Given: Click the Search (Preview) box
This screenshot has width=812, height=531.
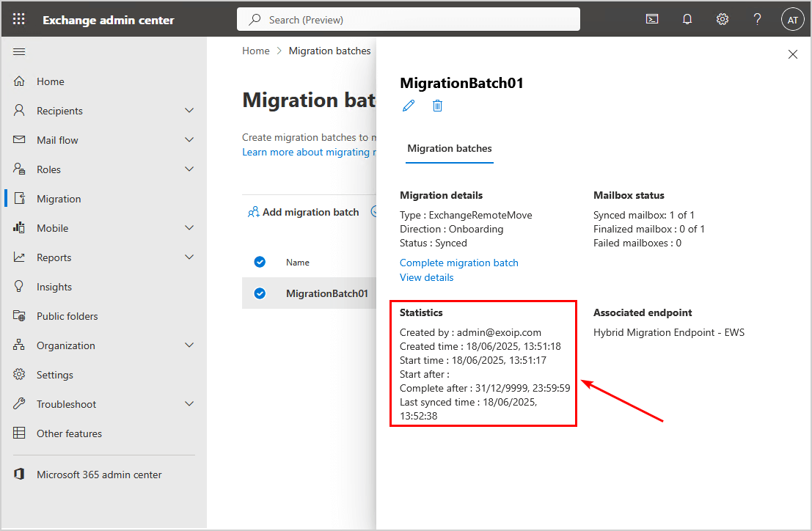Looking at the screenshot, I should (408, 20).
